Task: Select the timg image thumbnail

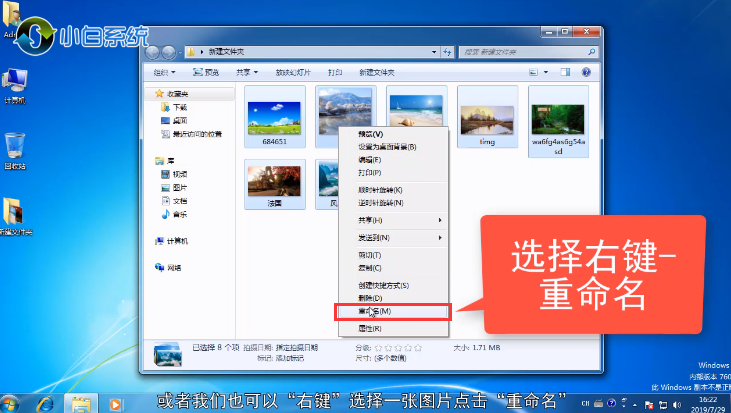Action: (487, 117)
